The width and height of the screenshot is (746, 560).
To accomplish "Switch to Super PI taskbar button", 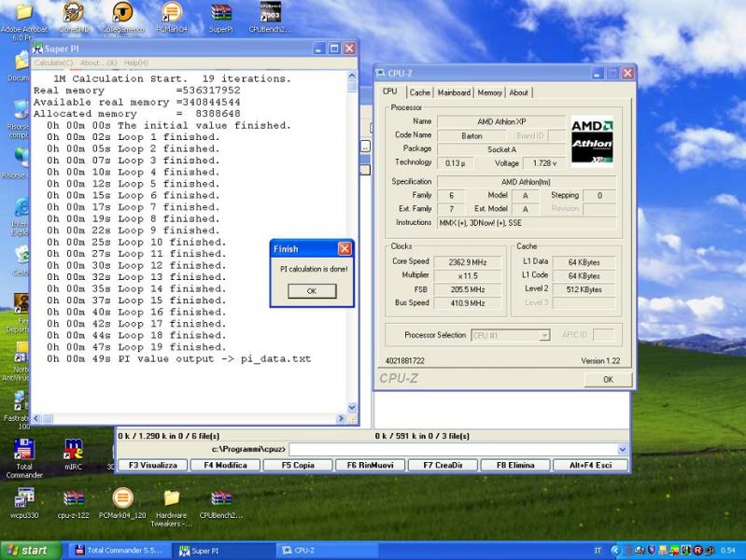I will (x=223, y=551).
